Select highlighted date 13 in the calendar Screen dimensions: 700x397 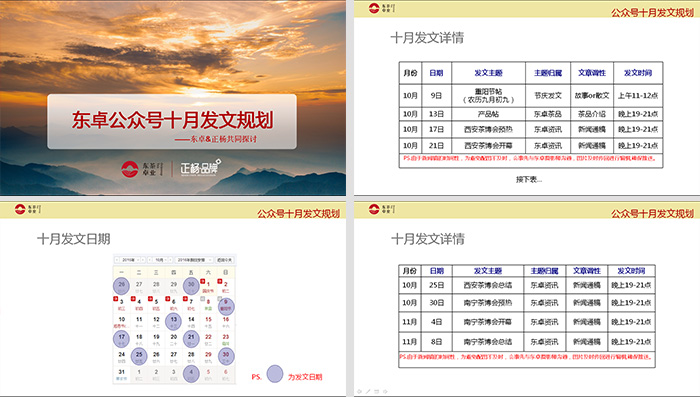coord(174,321)
